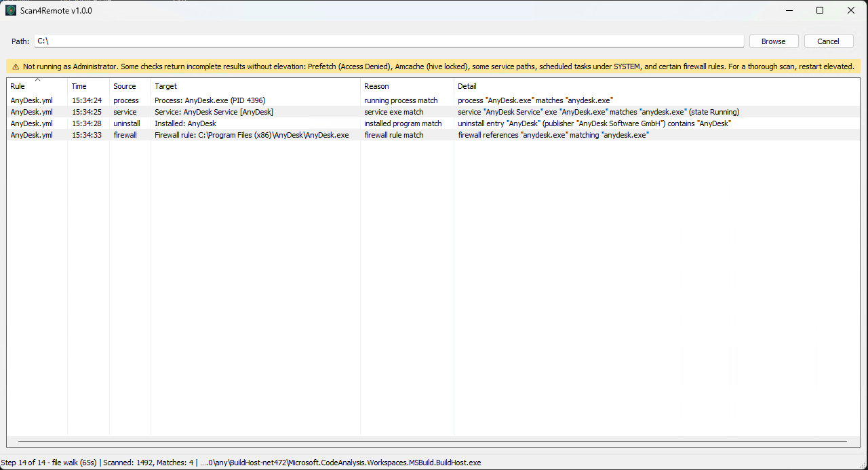Click the 'service' source cell
The image size is (868, 470).
[125, 112]
